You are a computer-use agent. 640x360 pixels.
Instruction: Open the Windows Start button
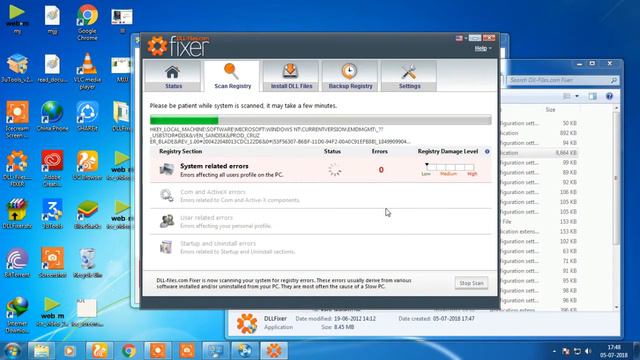12,351
